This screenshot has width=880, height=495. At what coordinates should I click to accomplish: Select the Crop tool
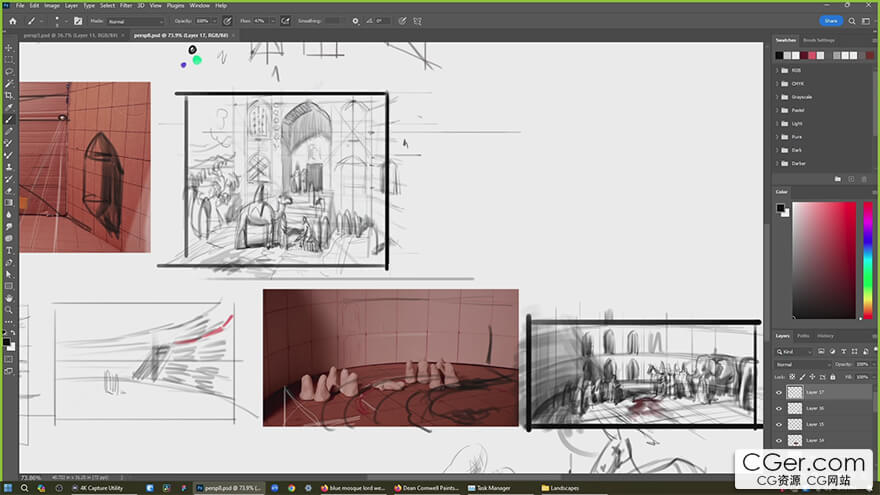9,95
